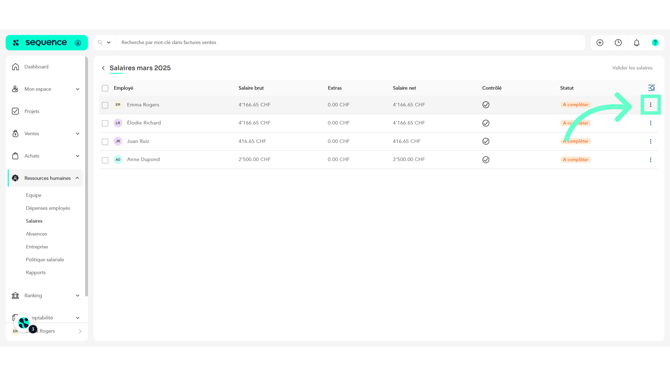Open three-dot menu for Élodie Richard
The width and height of the screenshot is (670, 376).
click(650, 123)
